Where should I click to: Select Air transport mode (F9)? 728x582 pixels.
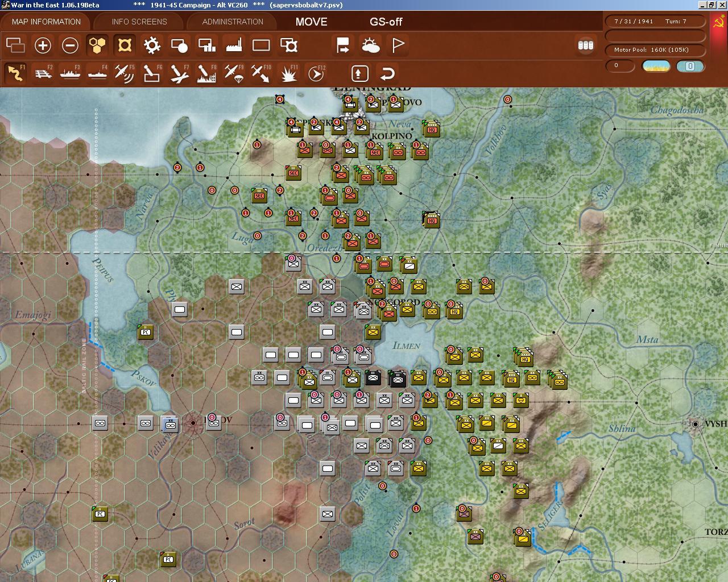(x=234, y=73)
